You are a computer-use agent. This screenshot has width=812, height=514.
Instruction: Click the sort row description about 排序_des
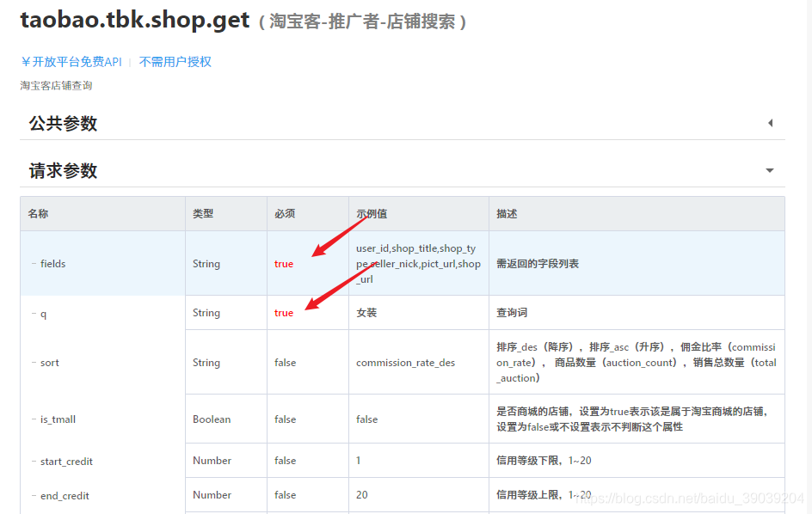[x=637, y=363]
